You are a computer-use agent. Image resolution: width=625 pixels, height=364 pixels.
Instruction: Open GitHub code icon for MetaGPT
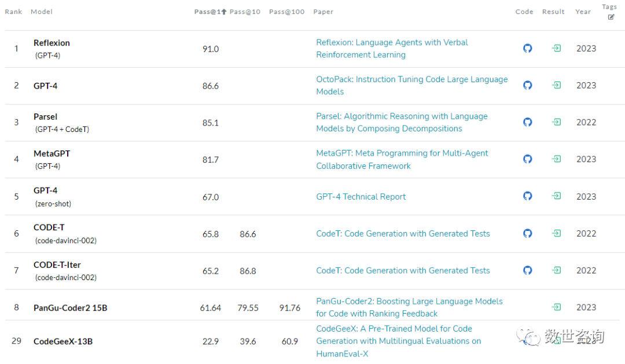527,159
